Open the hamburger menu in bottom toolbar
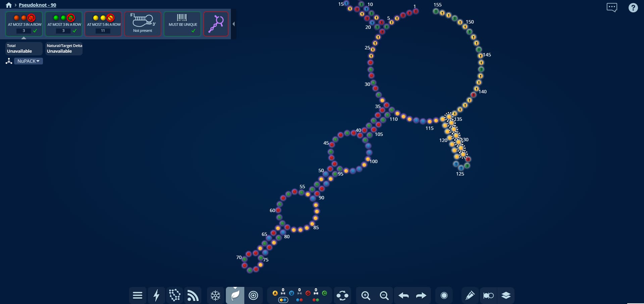Image resolution: width=644 pixels, height=304 pixels. (x=138, y=295)
